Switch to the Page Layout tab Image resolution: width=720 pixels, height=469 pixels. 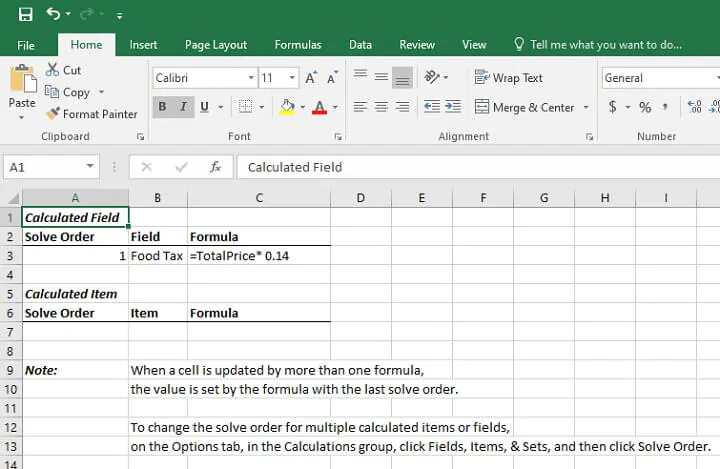216,45
